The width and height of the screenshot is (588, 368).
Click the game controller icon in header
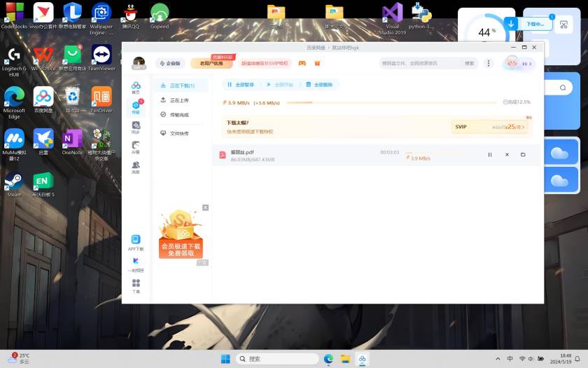302,64
